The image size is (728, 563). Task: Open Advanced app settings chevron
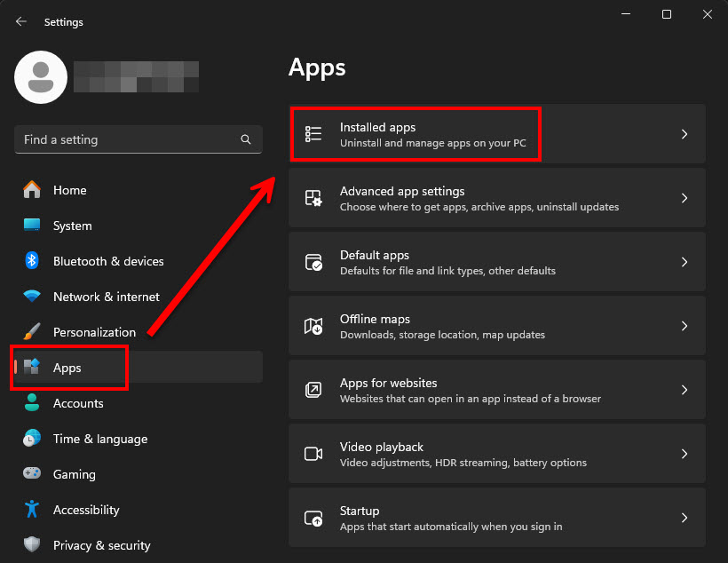tap(684, 198)
